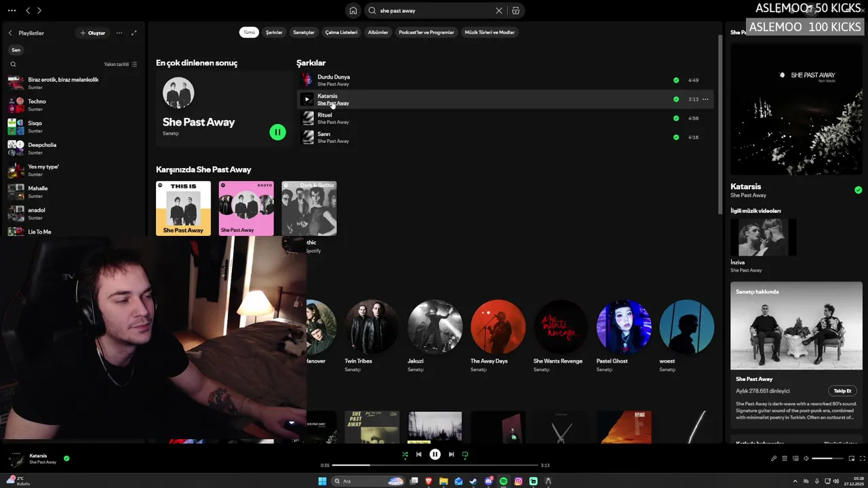Select the Durdu Dunya song title
This screenshot has height=488, width=868.
coord(334,77)
